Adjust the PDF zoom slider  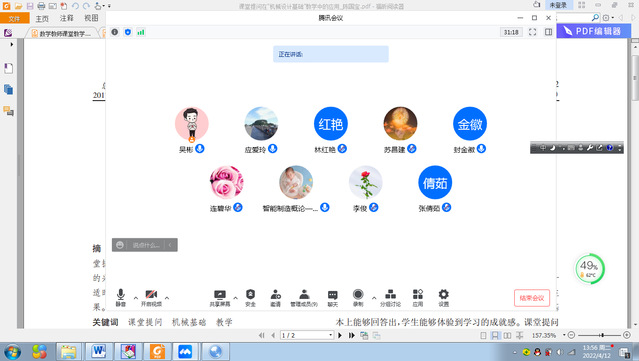(x=602, y=335)
